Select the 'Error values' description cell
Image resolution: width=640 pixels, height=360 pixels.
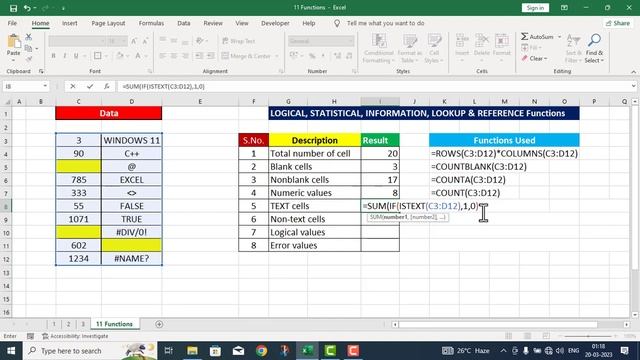click(315, 245)
